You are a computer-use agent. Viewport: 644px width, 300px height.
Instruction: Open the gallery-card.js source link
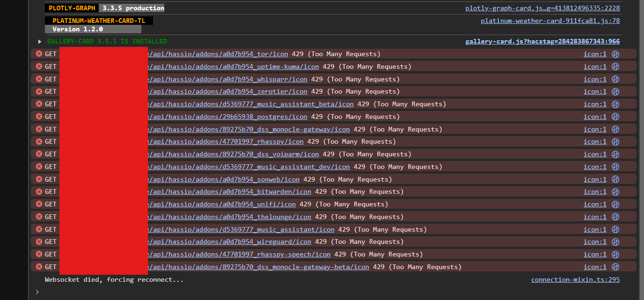click(542, 41)
